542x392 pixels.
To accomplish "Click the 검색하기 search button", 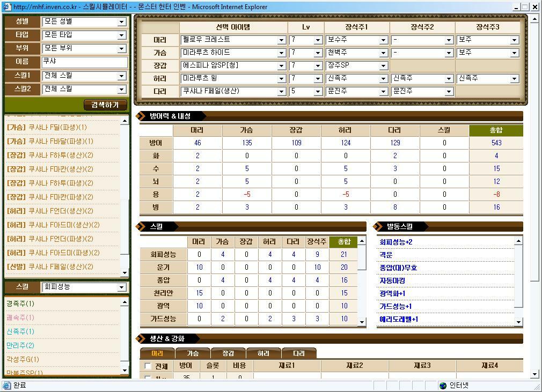I will 105,105.
